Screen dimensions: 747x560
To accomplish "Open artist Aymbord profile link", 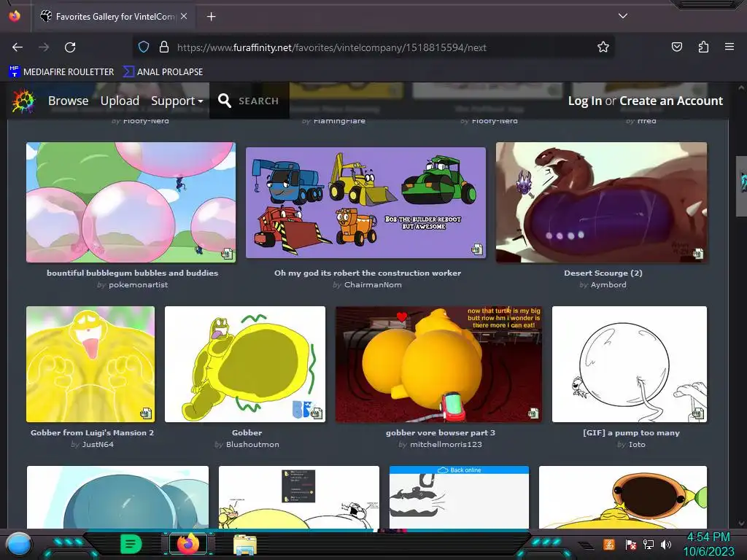I will pyautogui.click(x=608, y=285).
